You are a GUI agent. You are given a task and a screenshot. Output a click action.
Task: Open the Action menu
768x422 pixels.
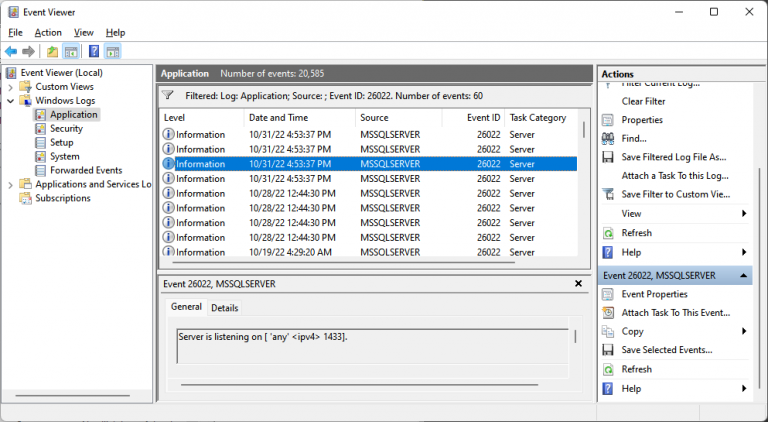pyautogui.click(x=48, y=33)
